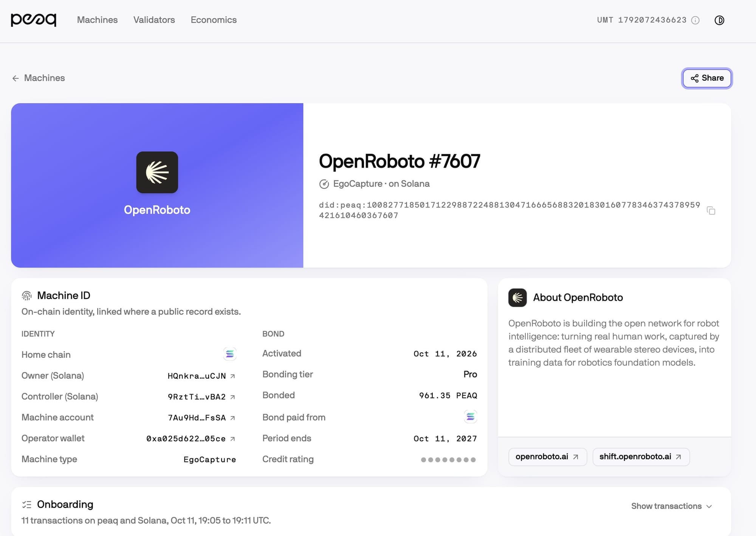Click the EgoCapture gauge icon
This screenshot has height=536, width=756.
(324, 184)
